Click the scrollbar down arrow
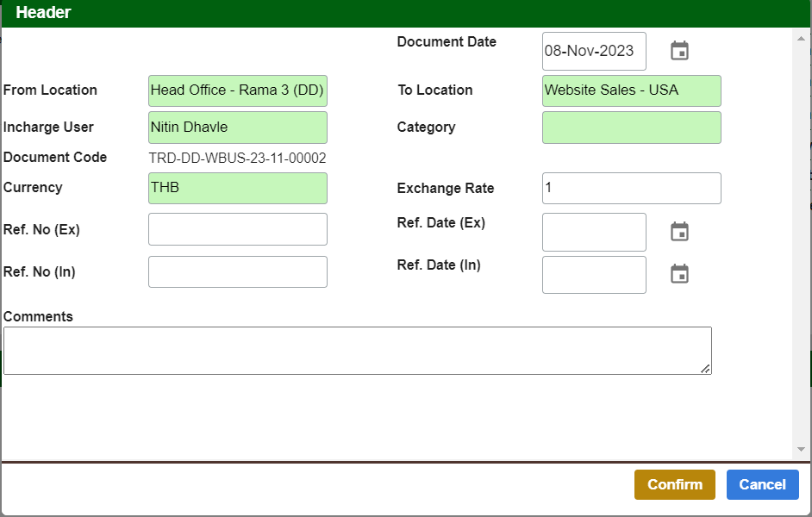Image resolution: width=812 pixels, height=517 pixels. tap(801, 449)
